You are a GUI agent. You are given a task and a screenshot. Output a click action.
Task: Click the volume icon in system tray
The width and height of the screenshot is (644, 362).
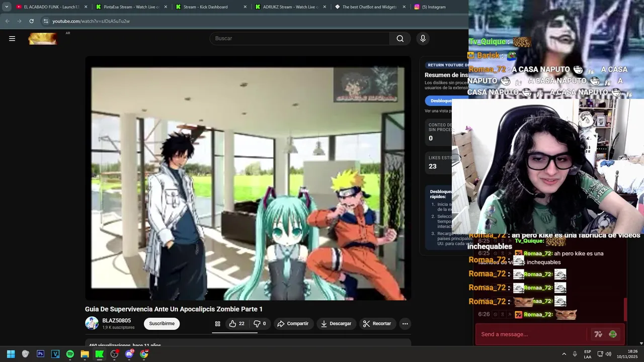[x=608, y=354]
